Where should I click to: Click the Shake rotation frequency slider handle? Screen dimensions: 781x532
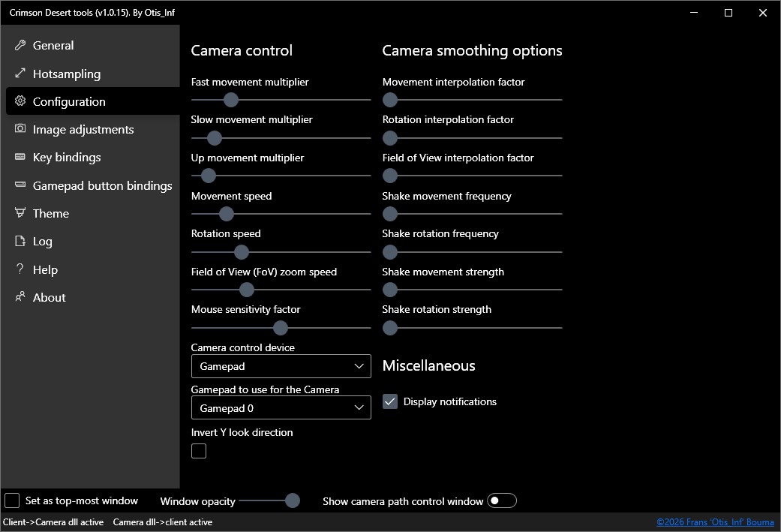point(390,252)
